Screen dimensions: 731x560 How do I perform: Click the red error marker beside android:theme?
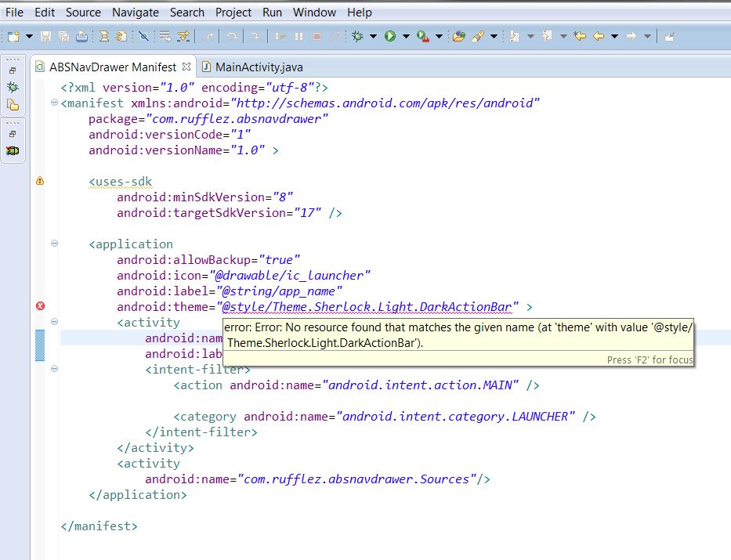[x=40, y=306]
